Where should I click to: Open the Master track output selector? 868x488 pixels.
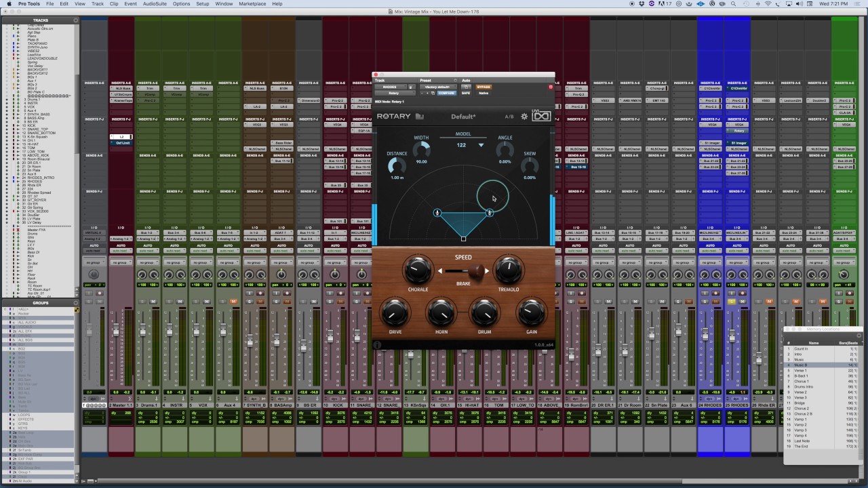[x=121, y=239]
